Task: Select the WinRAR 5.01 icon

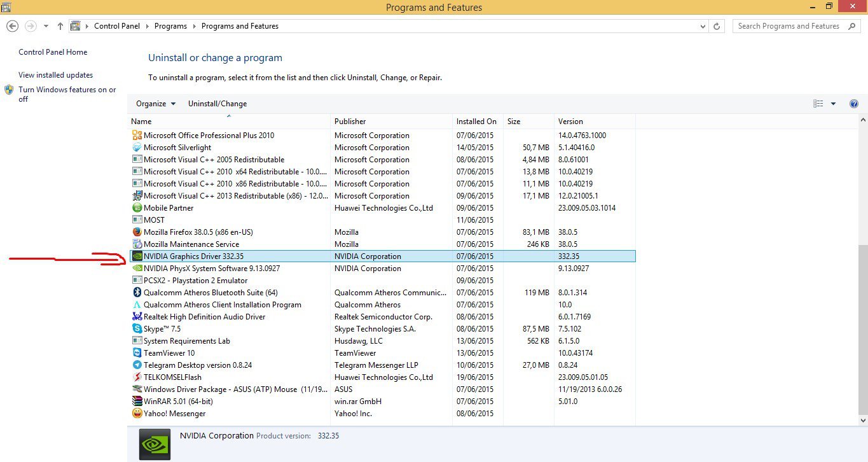Action: point(137,402)
